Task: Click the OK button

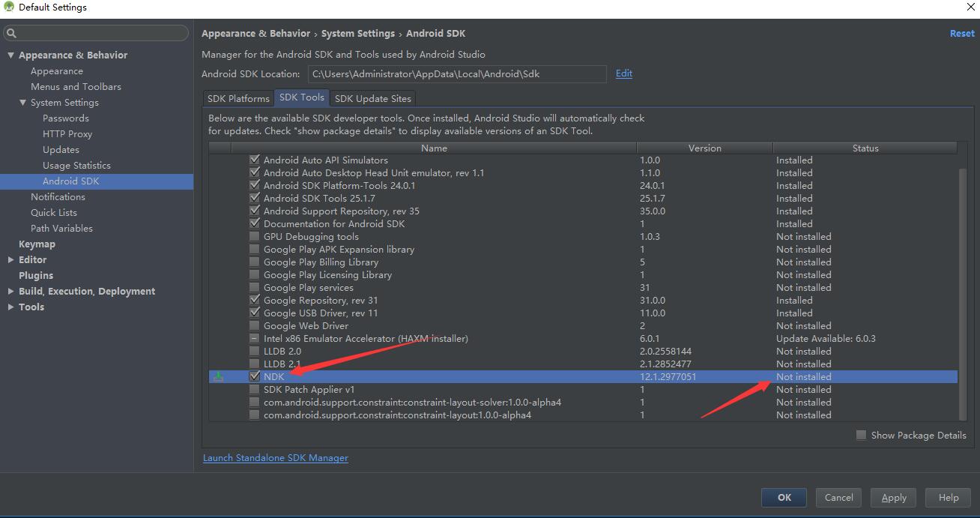Action: [x=784, y=497]
